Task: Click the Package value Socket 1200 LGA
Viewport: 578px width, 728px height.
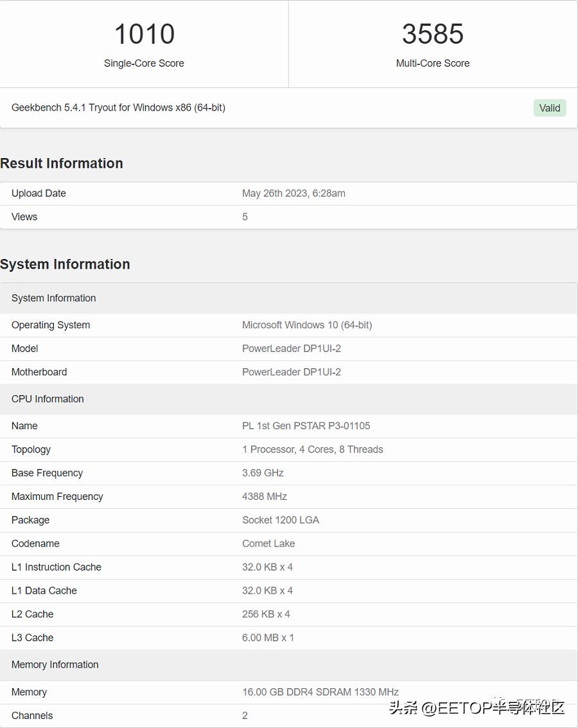Action: pos(280,520)
